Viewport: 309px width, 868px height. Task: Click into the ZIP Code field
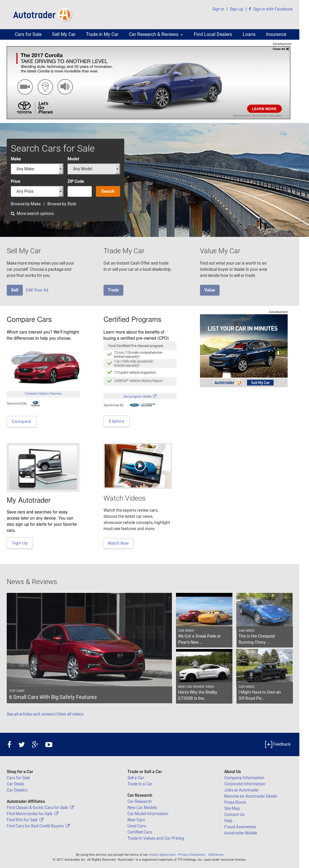click(80, 191)
